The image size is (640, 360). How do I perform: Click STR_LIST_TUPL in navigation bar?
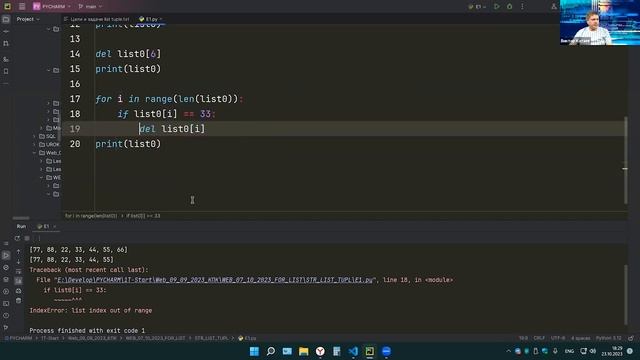(x=211, y=338)
